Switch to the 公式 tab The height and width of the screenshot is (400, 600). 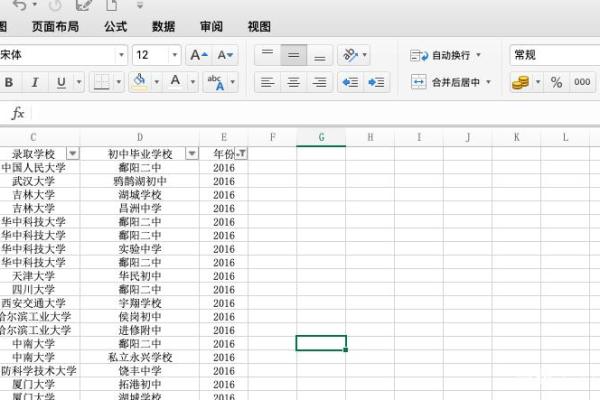pyautogui.click(x=116, y=26)
